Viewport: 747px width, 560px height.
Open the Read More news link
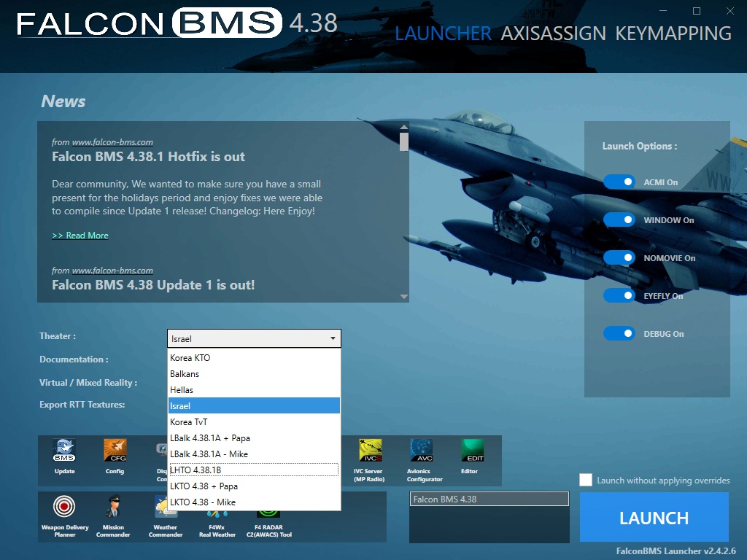pos(80,236)
